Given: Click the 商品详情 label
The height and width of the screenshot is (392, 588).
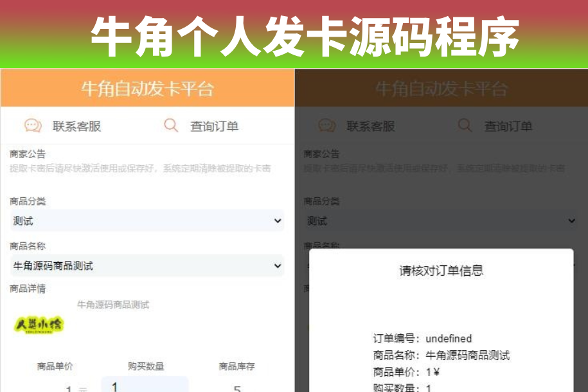Looking at the screenshot, I should point(28,289).
